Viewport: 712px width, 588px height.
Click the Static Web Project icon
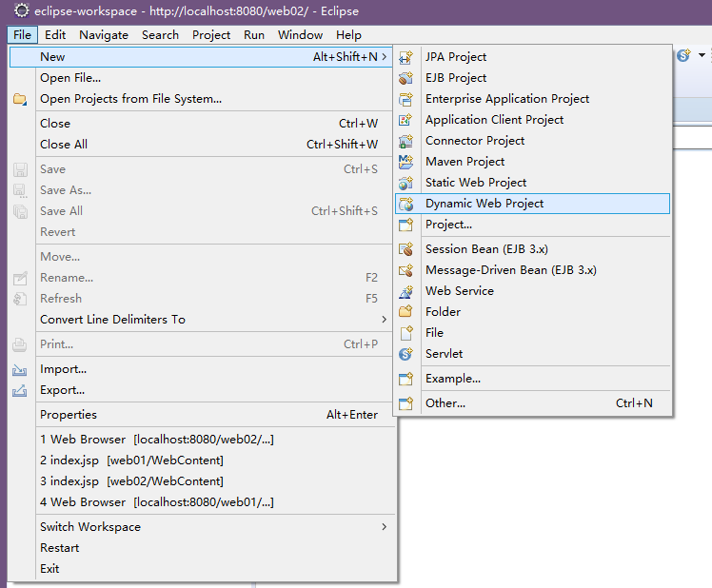[x=405, y=183]
